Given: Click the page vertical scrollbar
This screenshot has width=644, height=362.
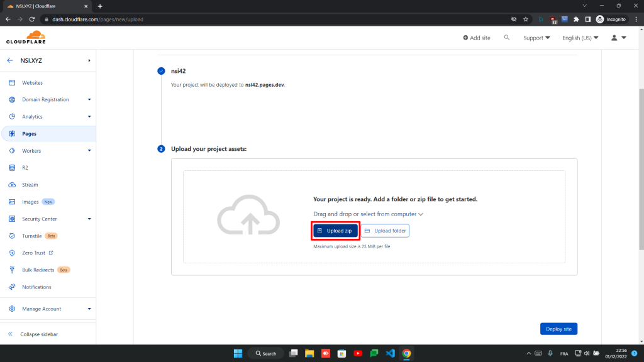Looking at the screenshot, I should click(641, 169).
